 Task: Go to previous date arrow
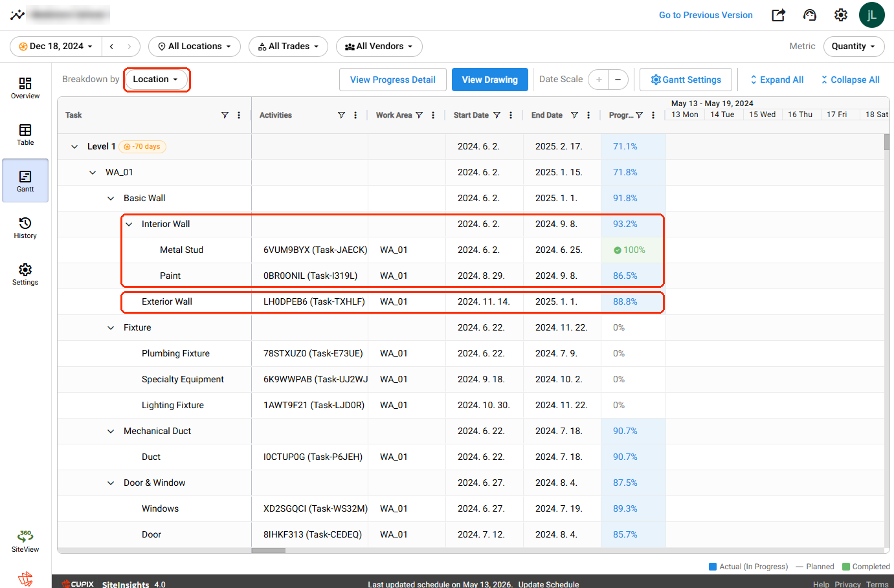pos(112,47)
